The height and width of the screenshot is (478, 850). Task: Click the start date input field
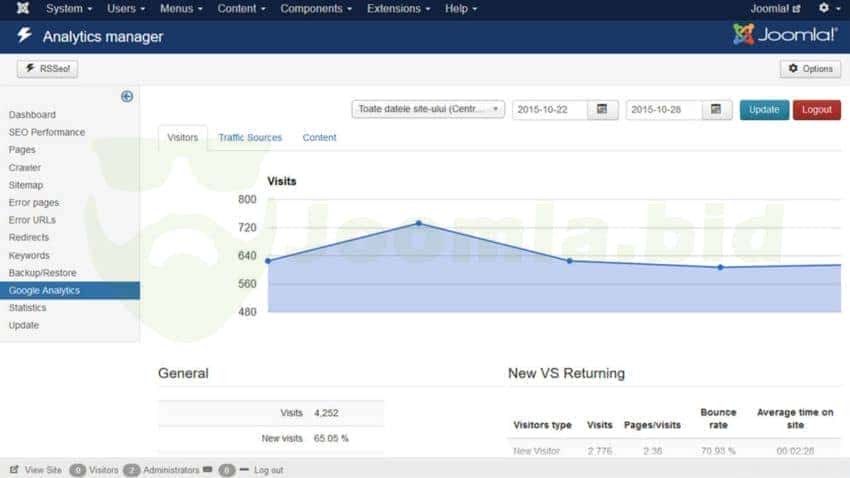point(549,109)
